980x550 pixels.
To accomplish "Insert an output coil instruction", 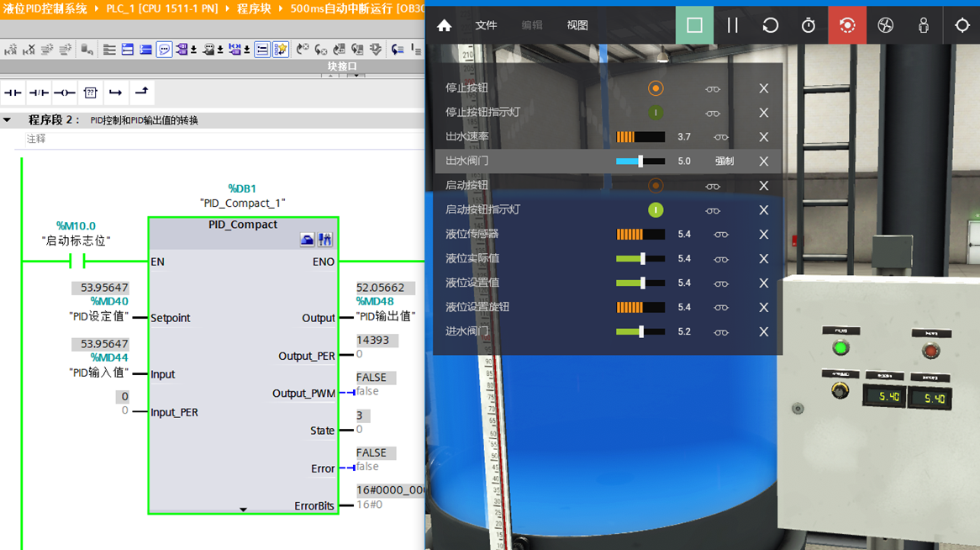I will point(65,93).
